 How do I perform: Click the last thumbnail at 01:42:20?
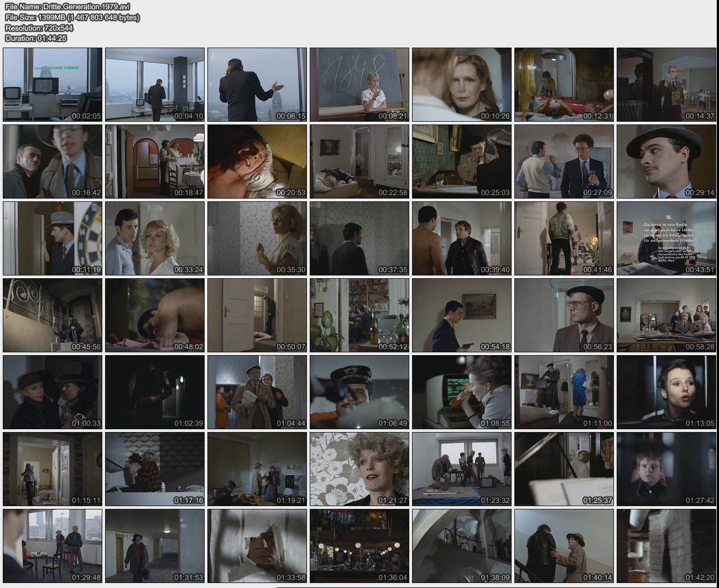click(666, 545)
